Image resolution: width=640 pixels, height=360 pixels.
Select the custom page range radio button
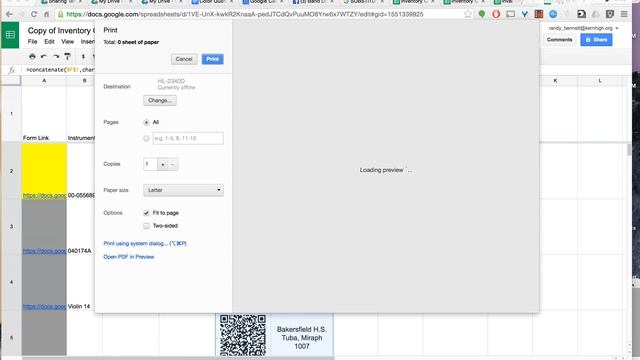click(x=146, y=138)
